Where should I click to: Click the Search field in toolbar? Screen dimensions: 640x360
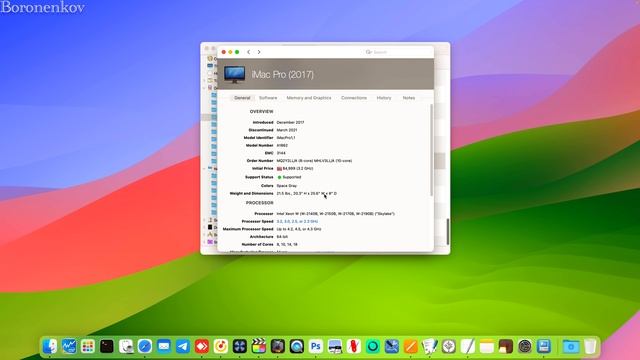coord(396,52)
